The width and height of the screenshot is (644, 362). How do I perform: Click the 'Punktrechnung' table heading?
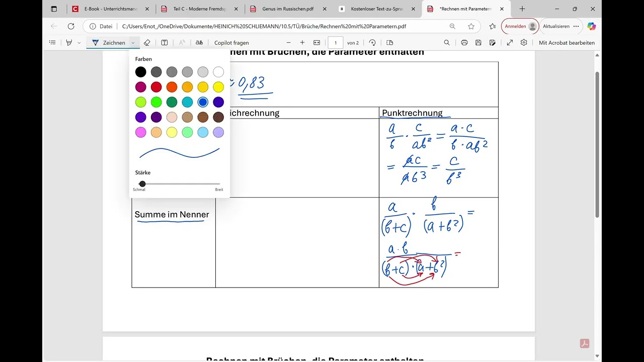[412, 113]
